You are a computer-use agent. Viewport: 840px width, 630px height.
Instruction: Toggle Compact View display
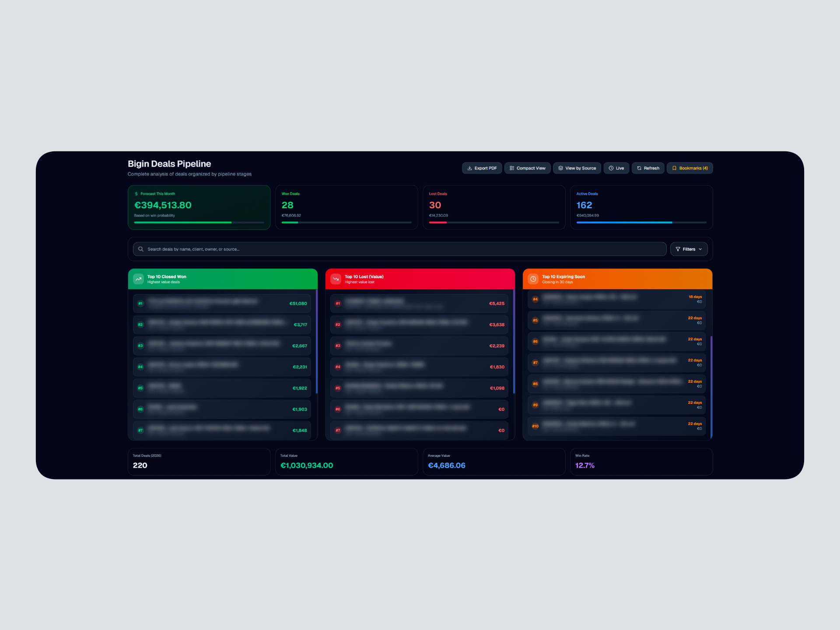coord(527,168)
